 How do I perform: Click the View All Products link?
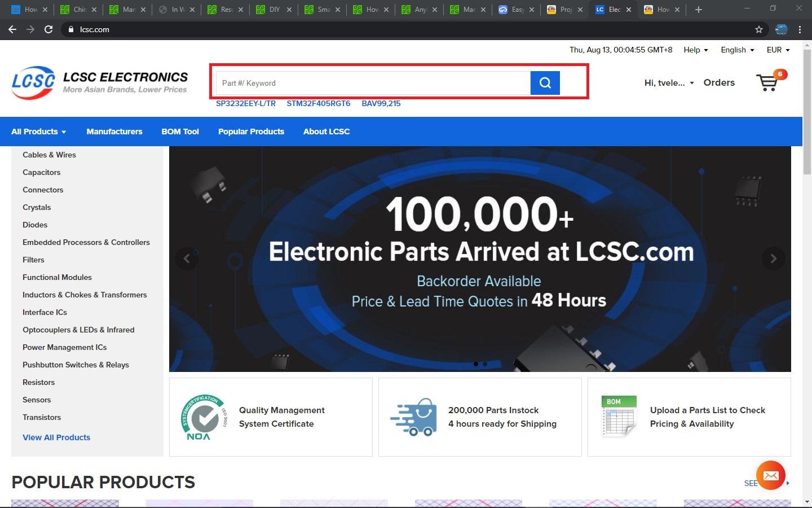56,437
